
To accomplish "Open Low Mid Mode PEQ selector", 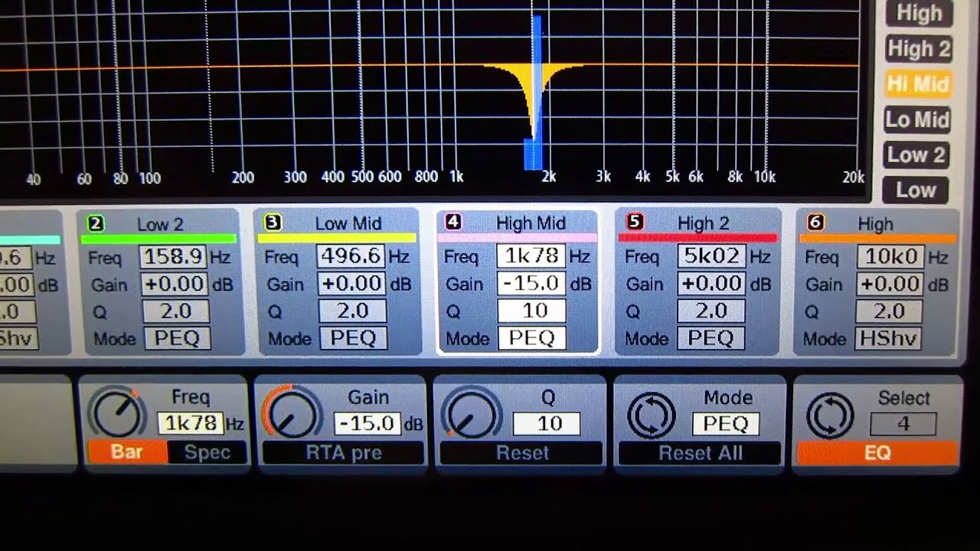I will (353, 337).
